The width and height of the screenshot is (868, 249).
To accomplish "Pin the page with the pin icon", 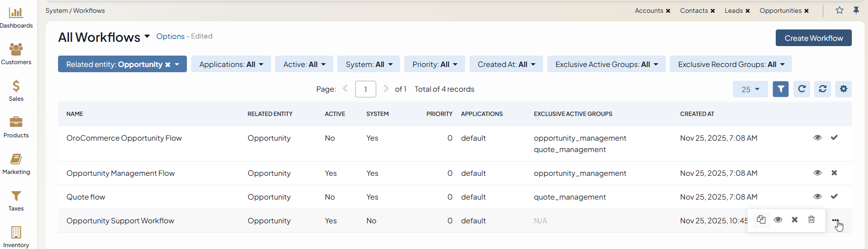I will [856, 10].
